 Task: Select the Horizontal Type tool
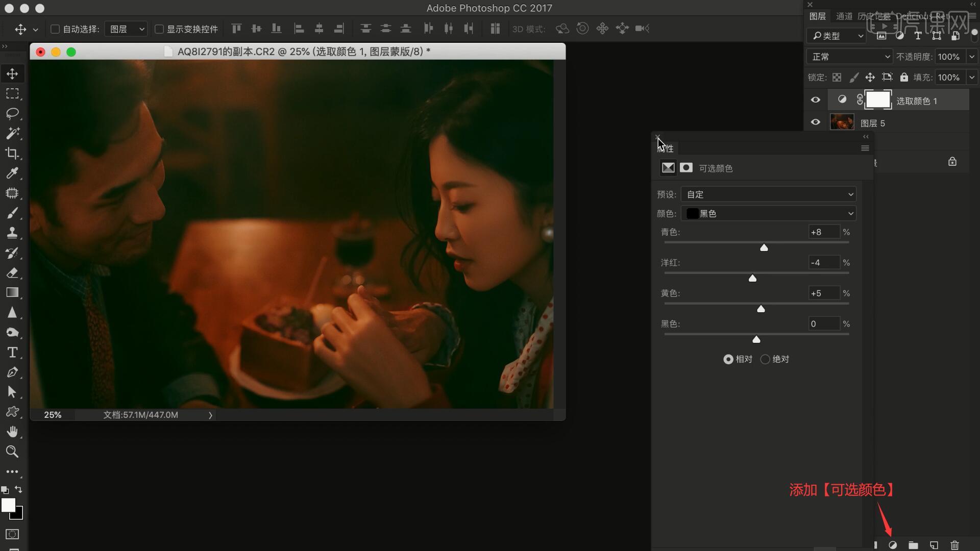(12, 353)
